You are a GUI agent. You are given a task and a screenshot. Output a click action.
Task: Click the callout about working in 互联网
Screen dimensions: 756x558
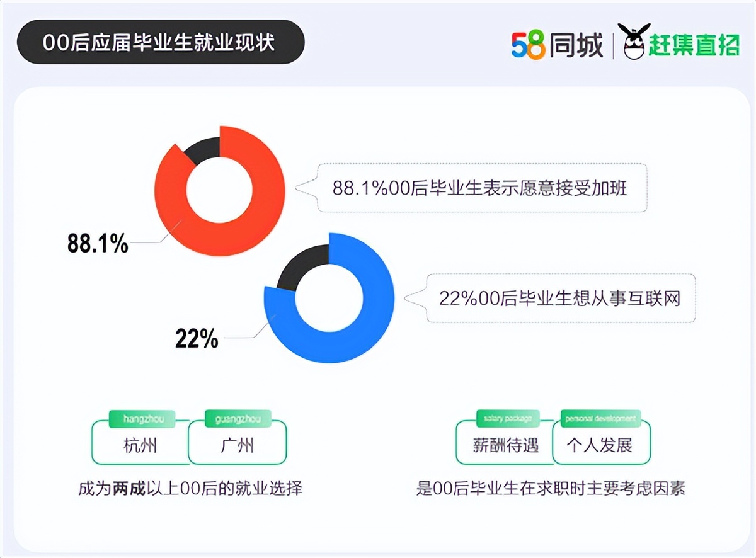559,298
